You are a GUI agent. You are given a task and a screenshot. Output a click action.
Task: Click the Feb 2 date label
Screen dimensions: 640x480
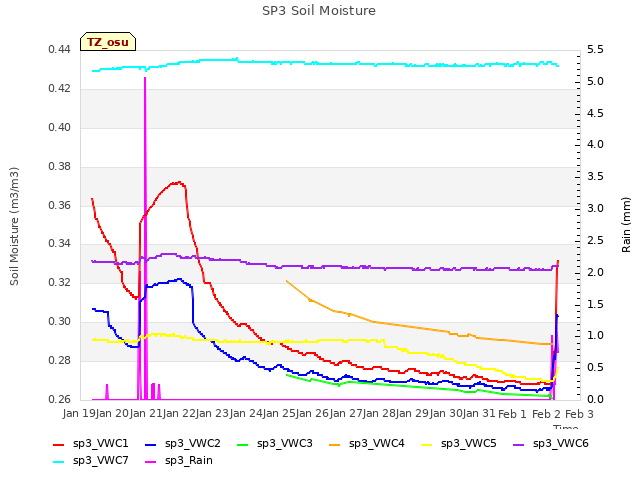(546, 414)
